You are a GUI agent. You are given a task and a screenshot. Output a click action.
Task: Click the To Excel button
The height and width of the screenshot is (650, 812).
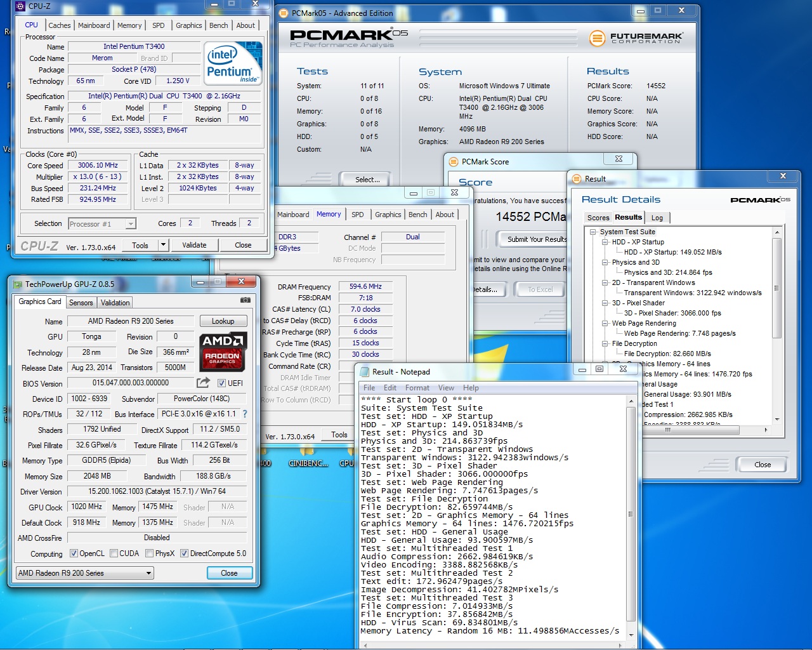540,289
